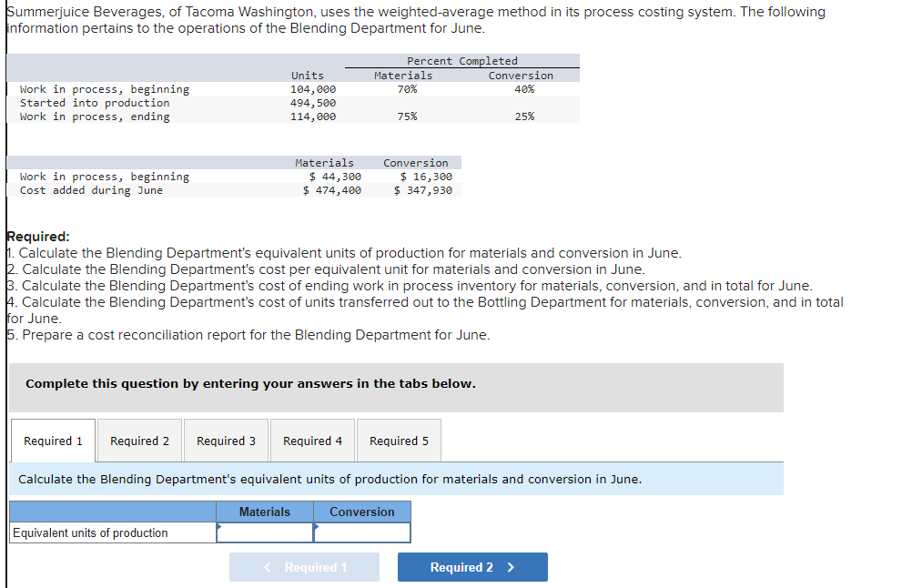902x588 pixels.
Task: Click the $ 44,300 materials cost
Action: point(335,177)
